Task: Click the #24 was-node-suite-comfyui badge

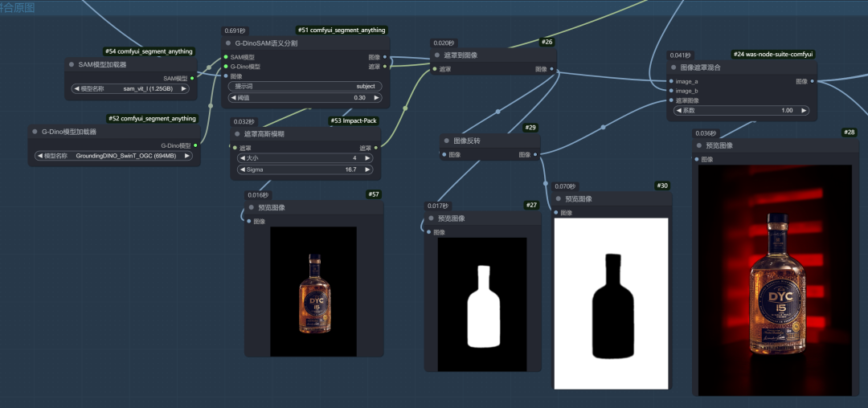Action: pyautogui.click(x=773, y=54)
